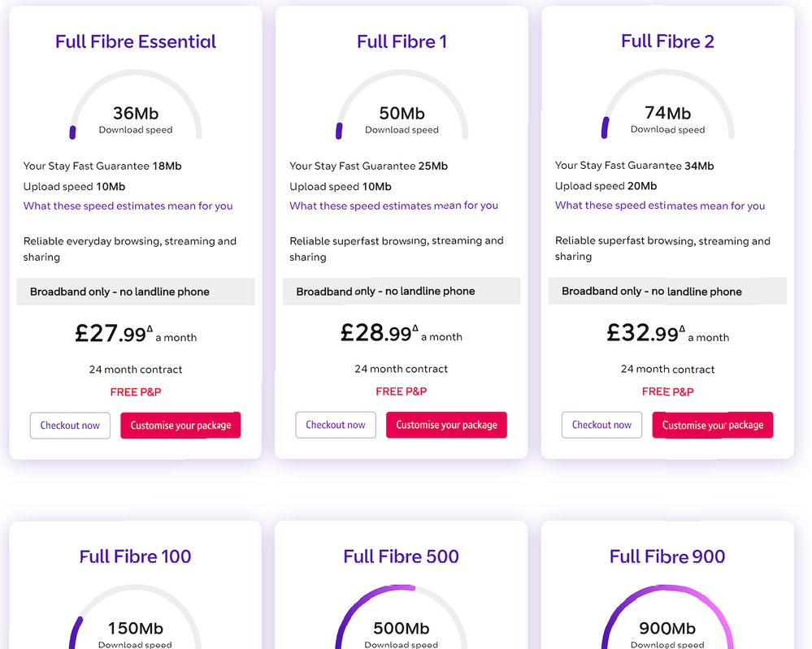The width and height of the screenshot is (812, 649).
Task: Select the Full Fibre 1 heading
Action: (x=402, y=41)
